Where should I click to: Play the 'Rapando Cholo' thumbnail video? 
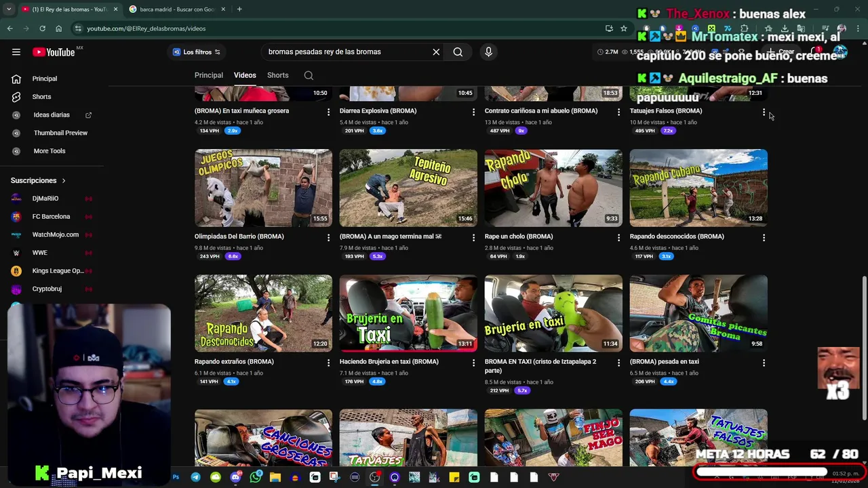pyautogui.click(x=553, y=188)
